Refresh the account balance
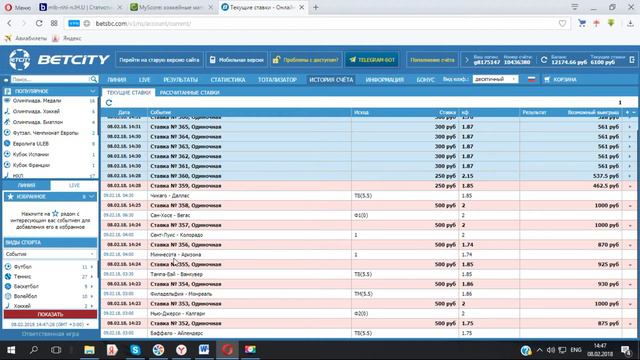Viewport: 640px width, 360px height. [x=544, y=60]
